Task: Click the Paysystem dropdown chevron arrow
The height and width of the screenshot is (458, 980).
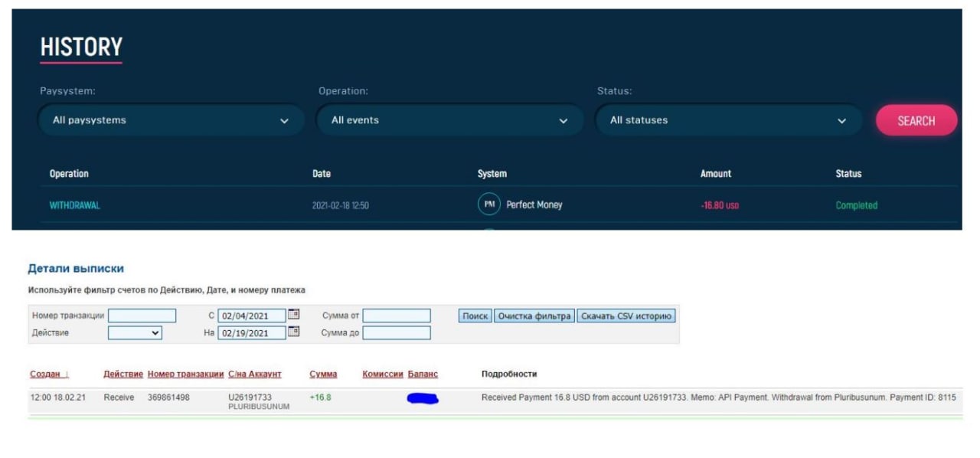Action: click(285, 121)
